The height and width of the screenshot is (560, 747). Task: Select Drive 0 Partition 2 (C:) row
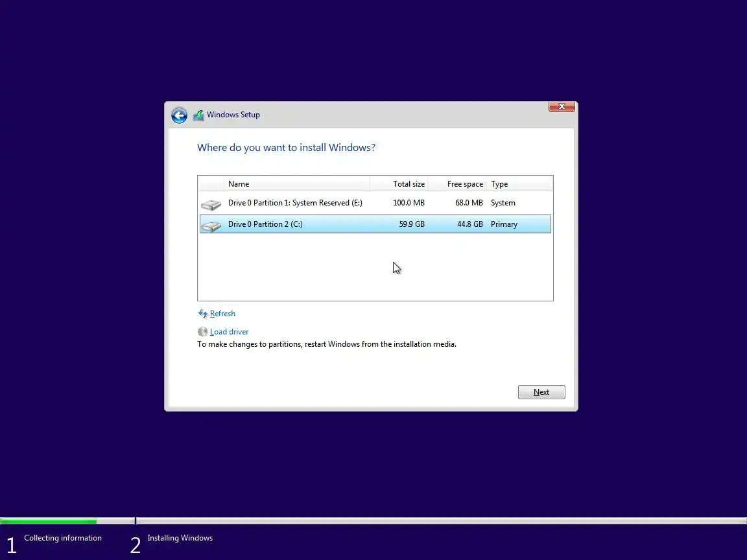tap(375, 224)
